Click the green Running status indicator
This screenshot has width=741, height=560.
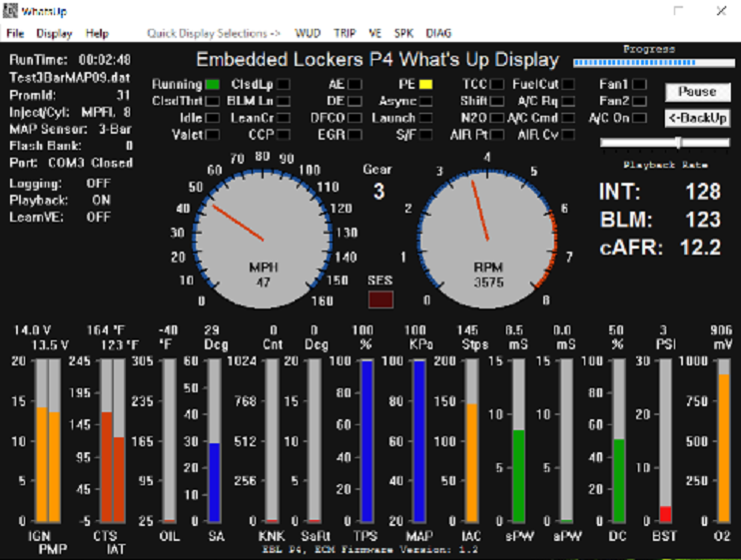(213, 85)
